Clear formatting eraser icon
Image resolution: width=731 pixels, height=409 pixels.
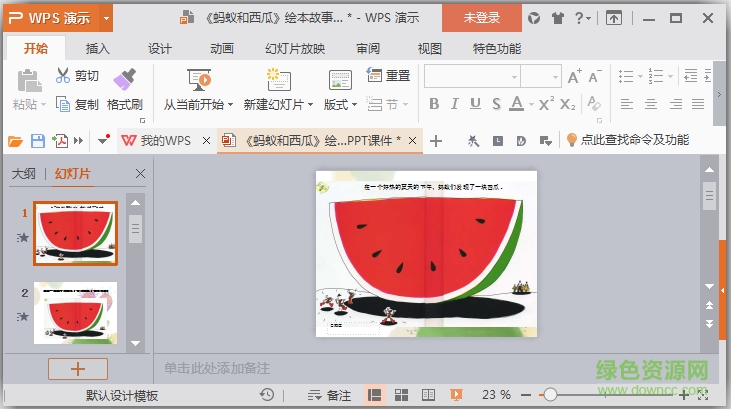pyautogui.click(x=593, y=103)
